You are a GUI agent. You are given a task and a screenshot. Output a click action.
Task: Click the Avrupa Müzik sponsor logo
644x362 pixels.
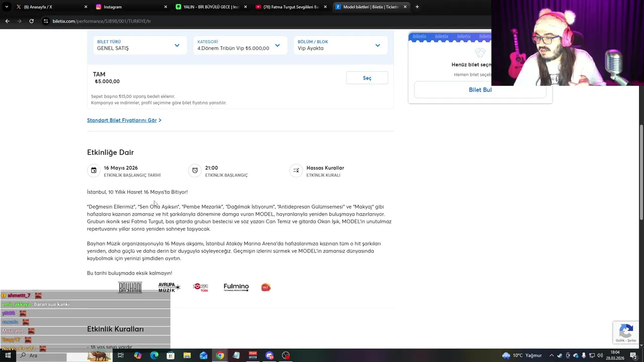pyautogui.click(x=169, y=287)
